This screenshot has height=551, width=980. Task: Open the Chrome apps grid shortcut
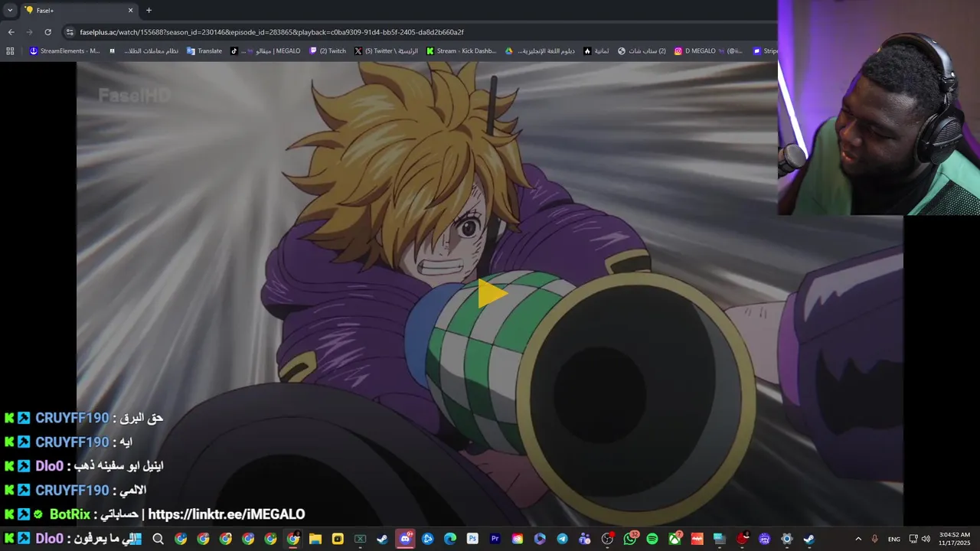click(10, 51)
